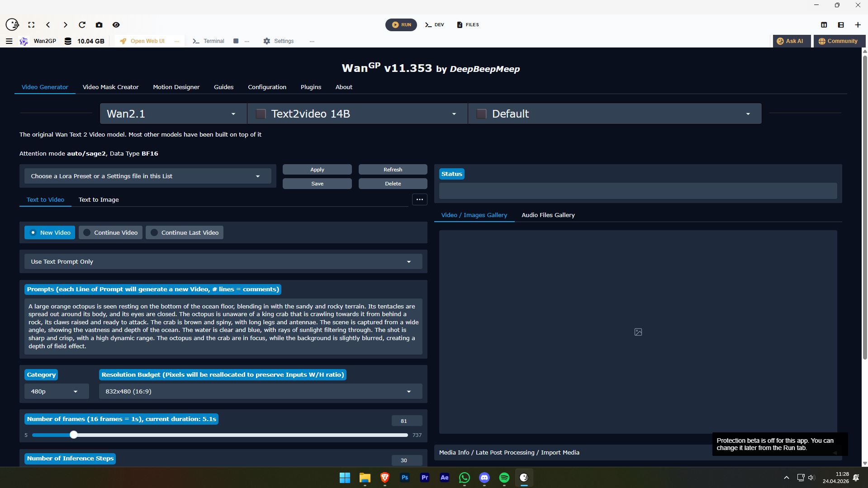The width and height of the screenshot is (868, 488).
Task: Add a new pane with the plus icon
Action: point(858,25)
